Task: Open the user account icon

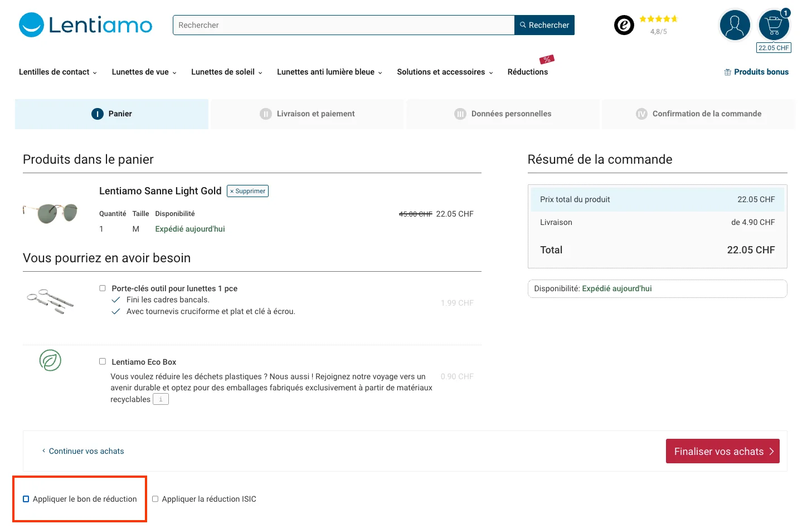Action: click(735, 25)
